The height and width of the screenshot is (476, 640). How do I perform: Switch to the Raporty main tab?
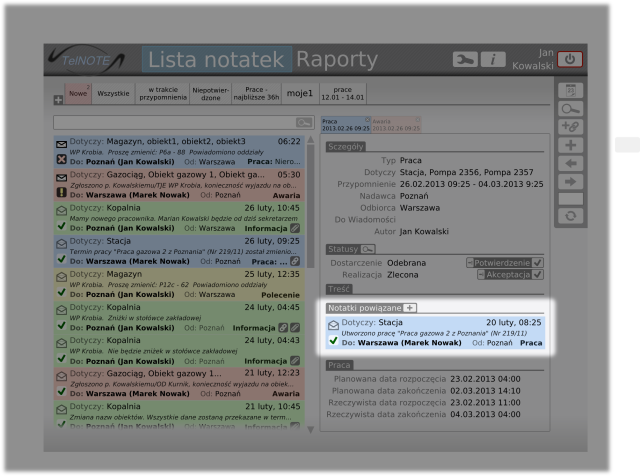pyautogui.click(x=337, y=60)
